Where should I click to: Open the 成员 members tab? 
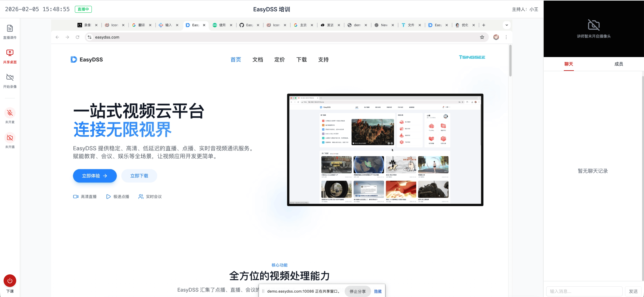coord(619,64)
